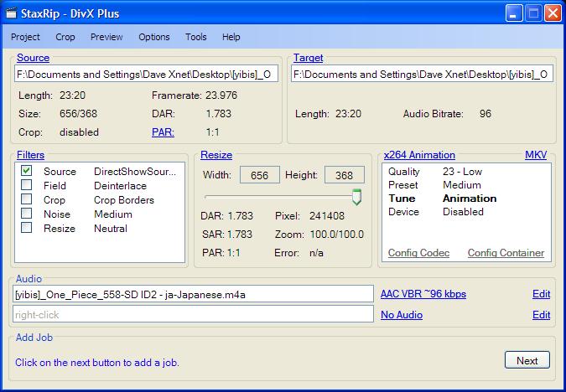
Task: Open the No Audio profile link
Action: click(x=402, y=315)
